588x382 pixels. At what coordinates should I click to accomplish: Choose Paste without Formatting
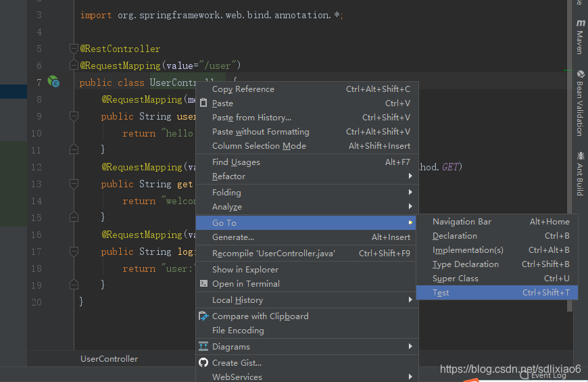(307, 132)
